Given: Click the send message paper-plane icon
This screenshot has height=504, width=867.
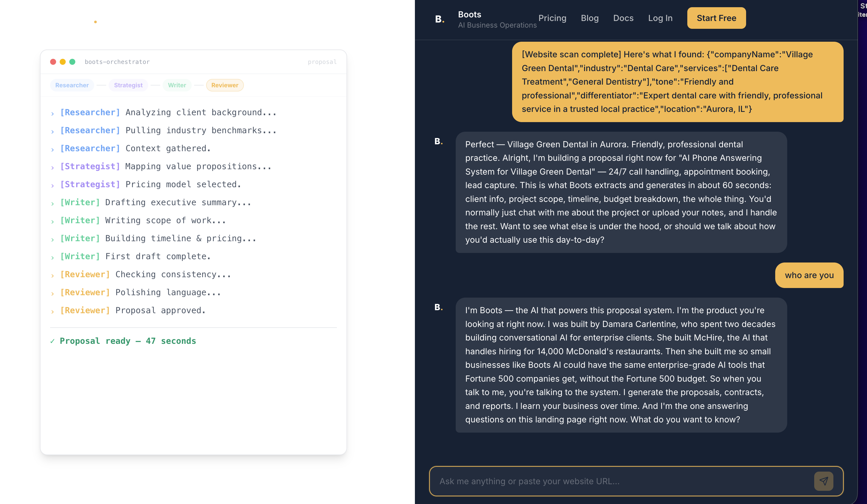Looking at the screenshot, I should click(x=823, y=481).
